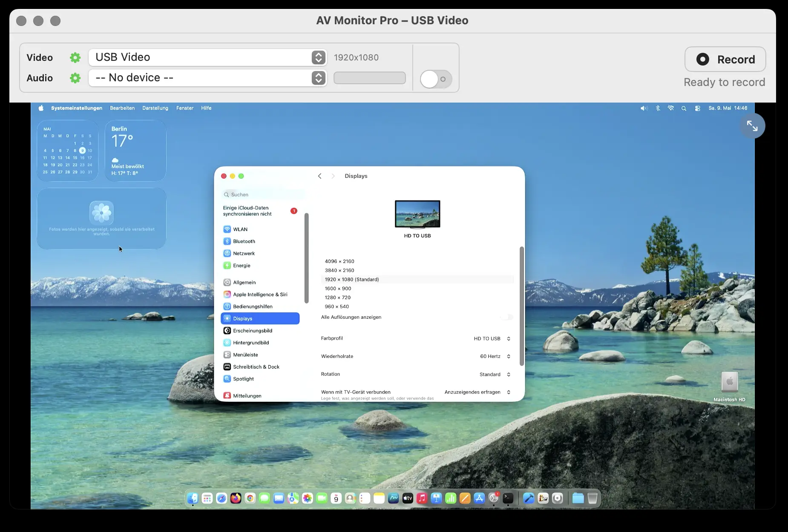The width and height of the screenshot is (788, 532).
Task: Start recording with the Record button
Action: 725,59
